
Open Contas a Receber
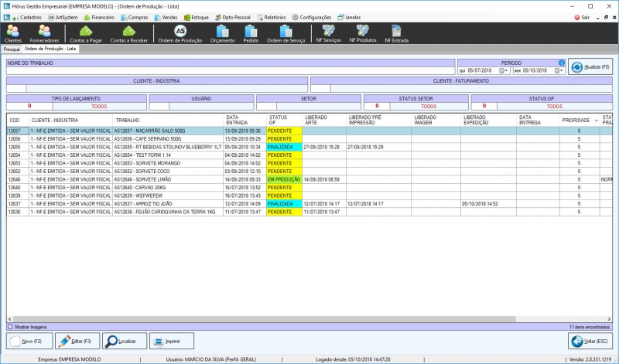(128, 33)
